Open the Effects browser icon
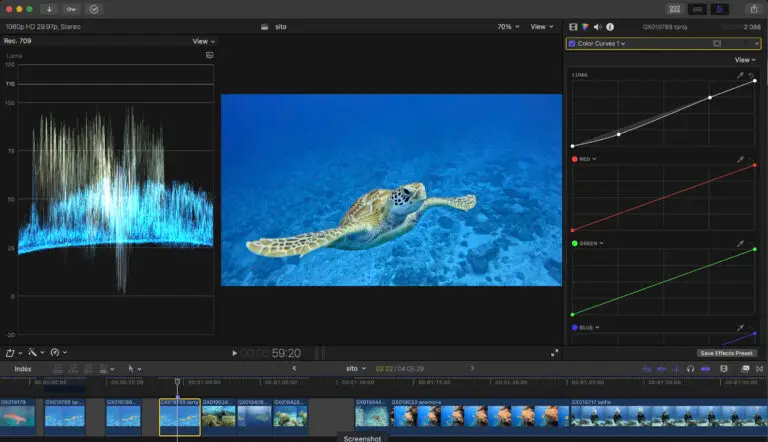This screenshot has width=768, height=442. [x=745, y=368]
